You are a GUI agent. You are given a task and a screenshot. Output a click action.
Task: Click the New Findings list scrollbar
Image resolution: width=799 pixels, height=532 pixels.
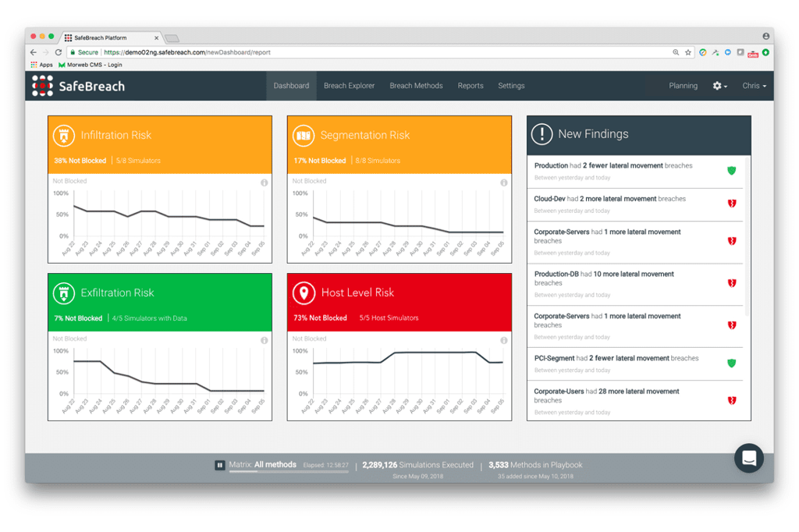[747, 237]
